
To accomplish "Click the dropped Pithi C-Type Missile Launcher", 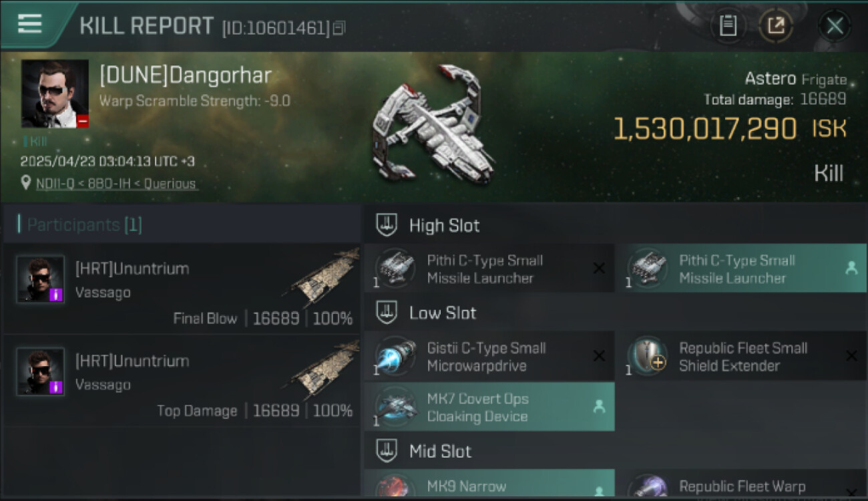I will point(742,269).
